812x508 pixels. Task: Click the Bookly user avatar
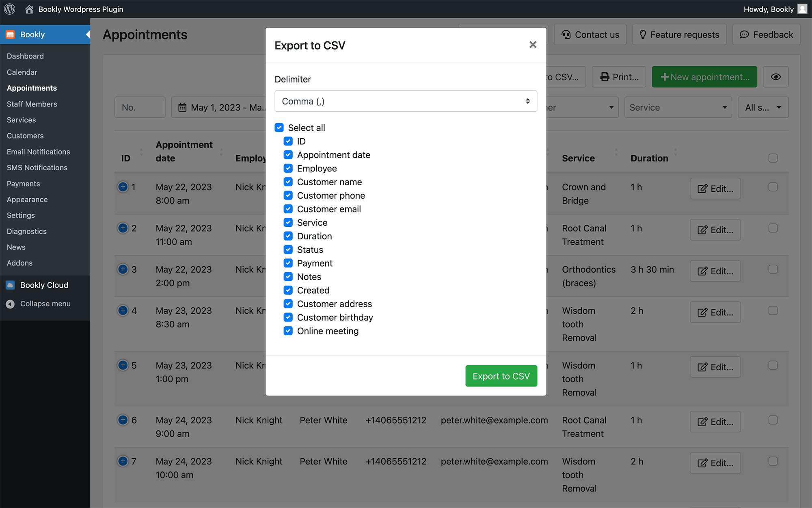click(802, 9)
